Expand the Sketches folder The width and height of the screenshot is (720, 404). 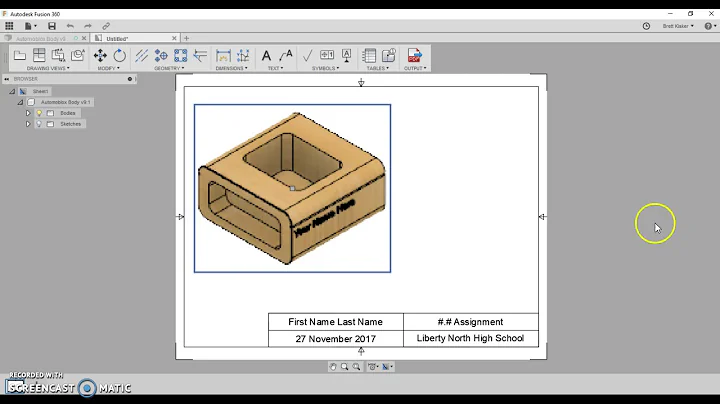click(28, 124)
